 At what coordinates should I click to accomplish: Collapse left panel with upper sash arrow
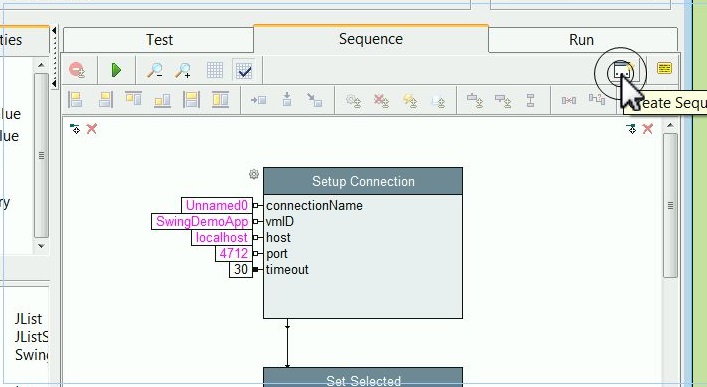point(55,31)
